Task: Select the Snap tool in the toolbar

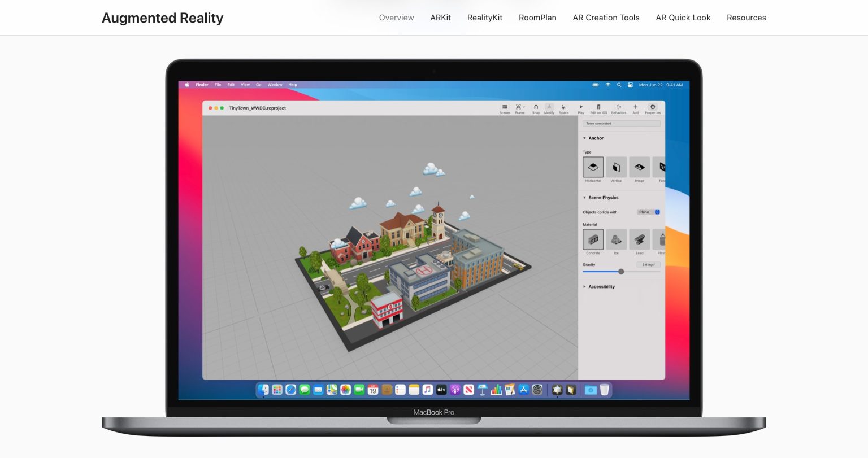Action: coord(536,107)
